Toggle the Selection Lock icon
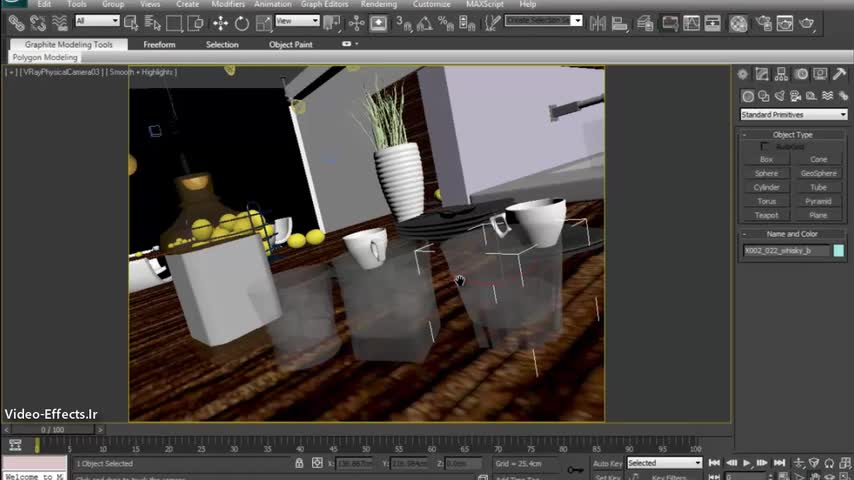 299,463
